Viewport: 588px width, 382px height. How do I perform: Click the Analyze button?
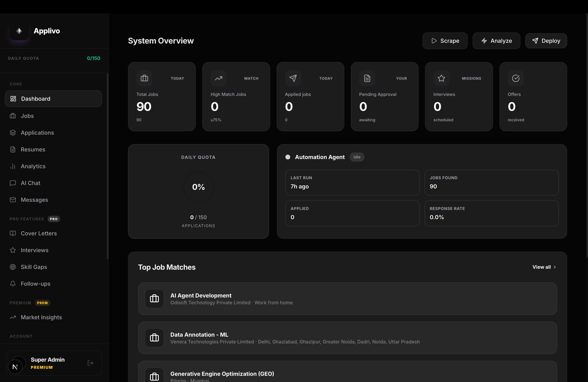point(496,41)
